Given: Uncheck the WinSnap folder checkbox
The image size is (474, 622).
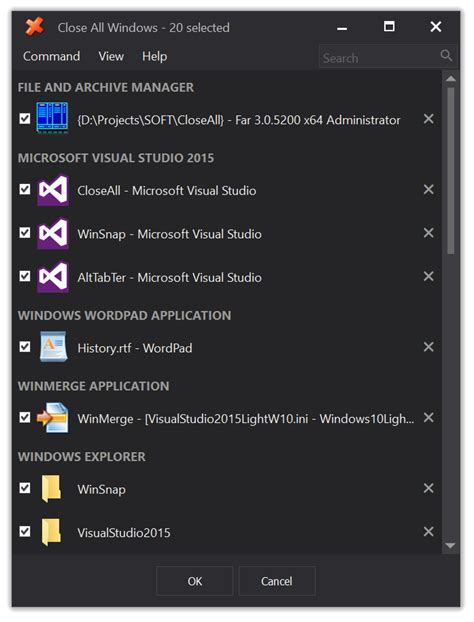Looking at the screenshot, I should click(25, 488).
